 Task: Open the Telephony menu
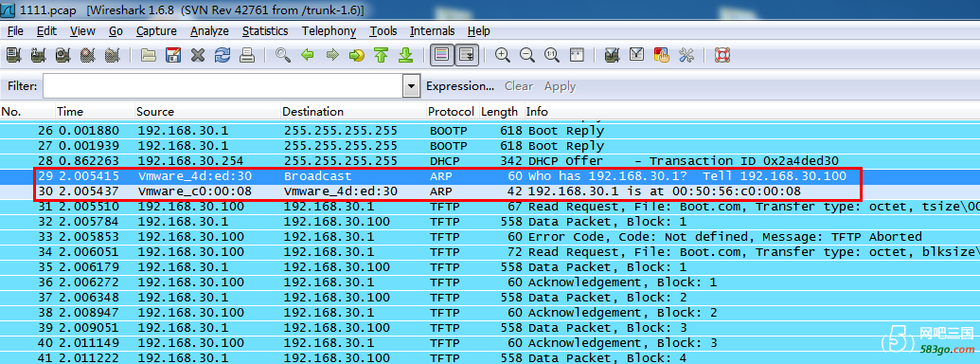point(329,30)
